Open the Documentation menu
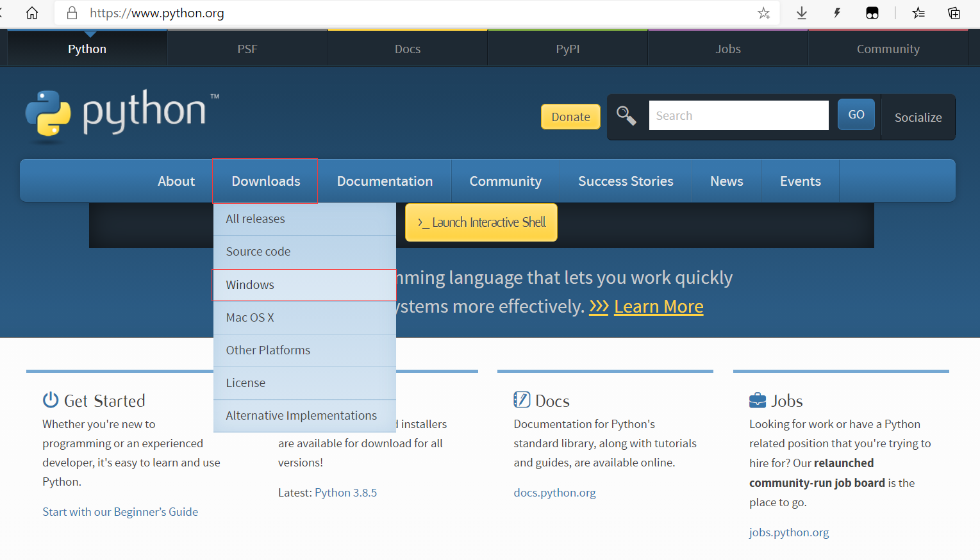Viewport: 980px width, 560px height. pyautogui.click(x=385, y=181)
